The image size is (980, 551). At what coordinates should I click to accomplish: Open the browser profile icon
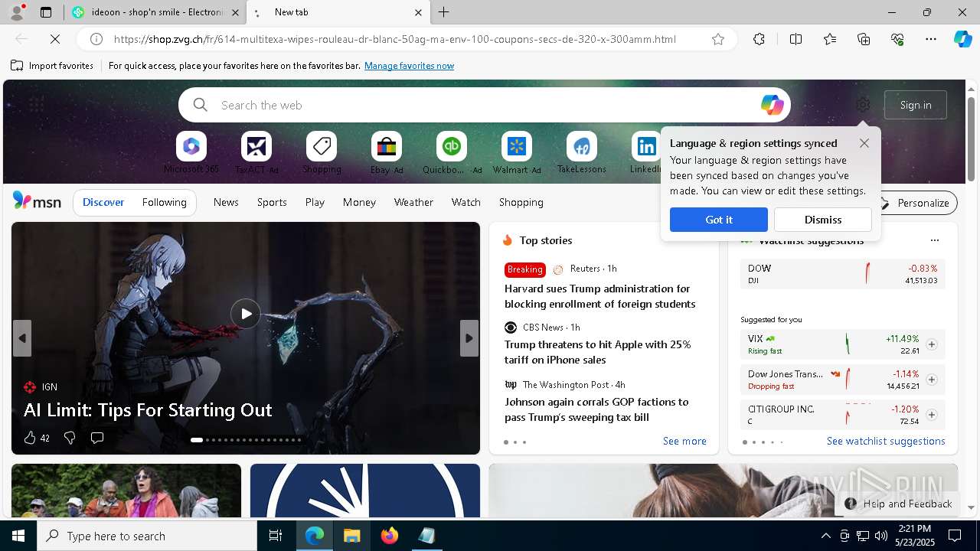pos(17,12)
